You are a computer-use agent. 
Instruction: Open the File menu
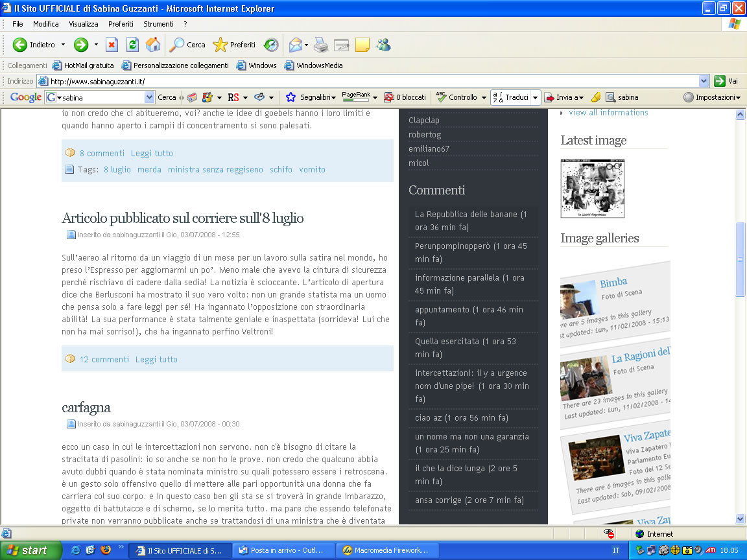coord(18,24)
